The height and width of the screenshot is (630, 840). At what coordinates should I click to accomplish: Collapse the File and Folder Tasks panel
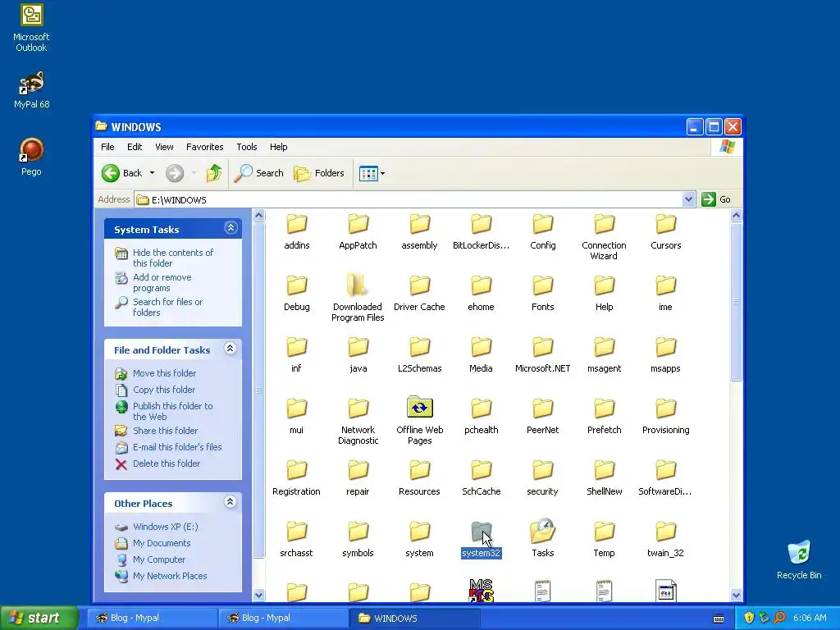tap(231, 349)
